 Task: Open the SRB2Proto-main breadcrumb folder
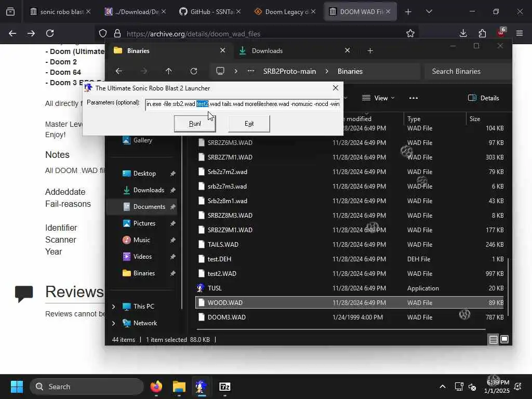[289, 71]
